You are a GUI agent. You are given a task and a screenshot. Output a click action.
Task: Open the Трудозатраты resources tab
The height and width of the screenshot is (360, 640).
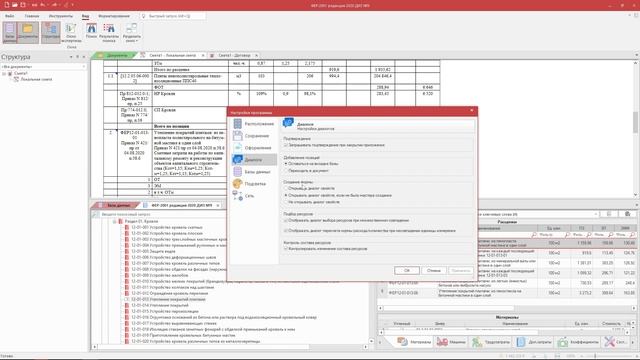491,342
